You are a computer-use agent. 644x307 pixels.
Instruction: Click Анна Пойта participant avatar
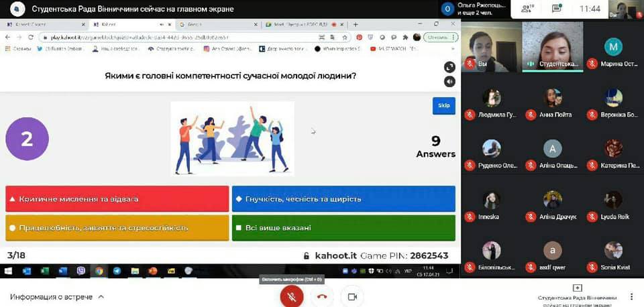click(x=552, y=98)
